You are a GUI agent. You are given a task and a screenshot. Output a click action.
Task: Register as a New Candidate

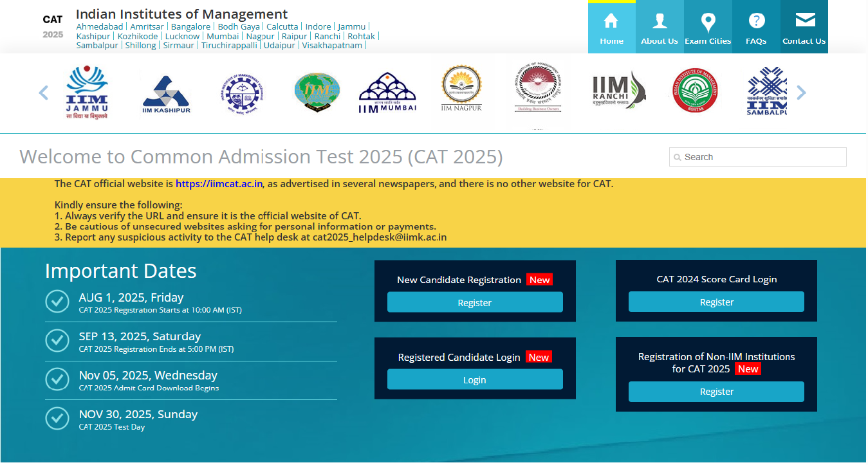click(475, 302)
